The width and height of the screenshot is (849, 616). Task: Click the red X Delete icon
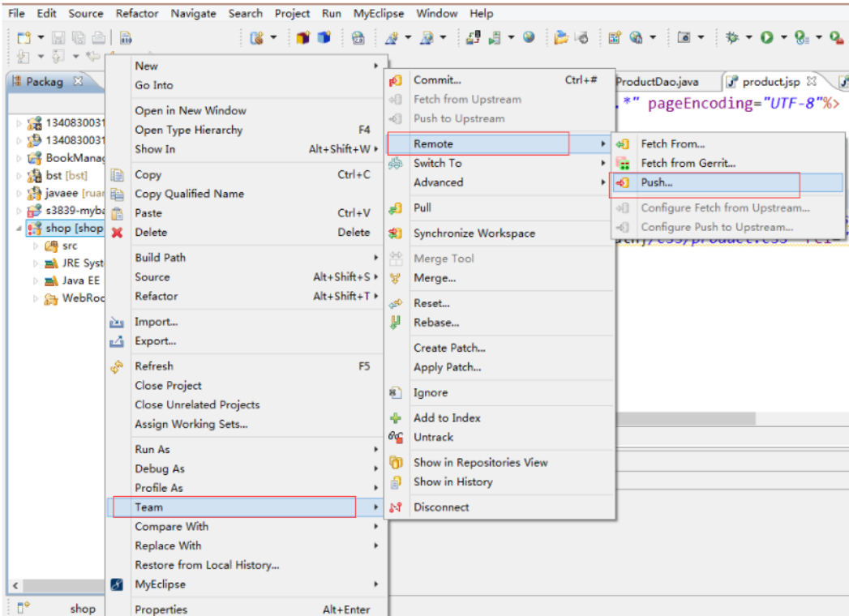click(x=117, y=233)
